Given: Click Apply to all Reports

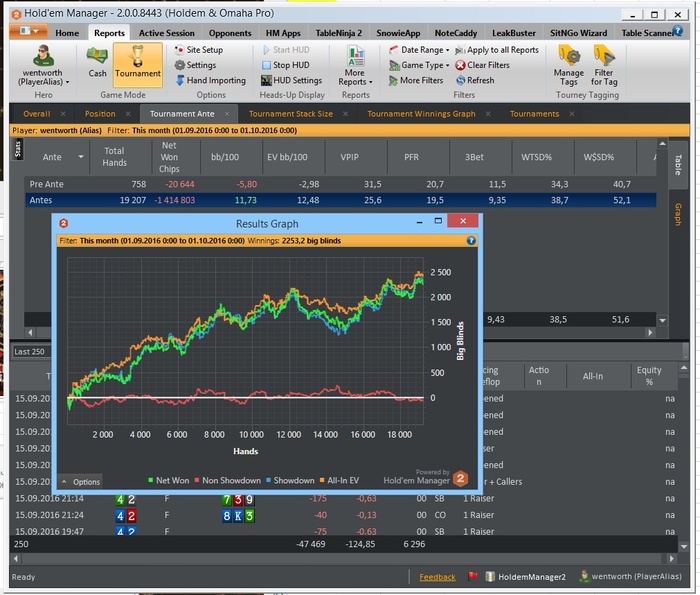Looking at the screenshot, I should (497, 50).
